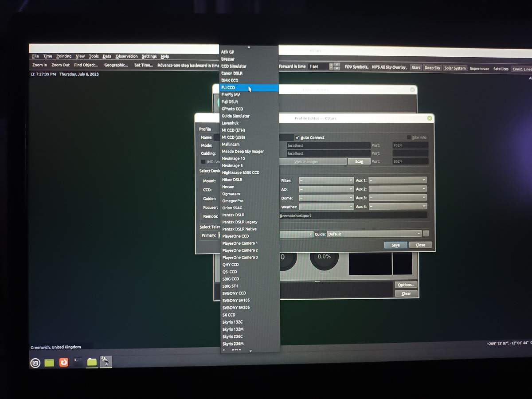This screenshot has height=399, width=532.
Task: Enable the Site Info checkbox
Action: point(409,137)
